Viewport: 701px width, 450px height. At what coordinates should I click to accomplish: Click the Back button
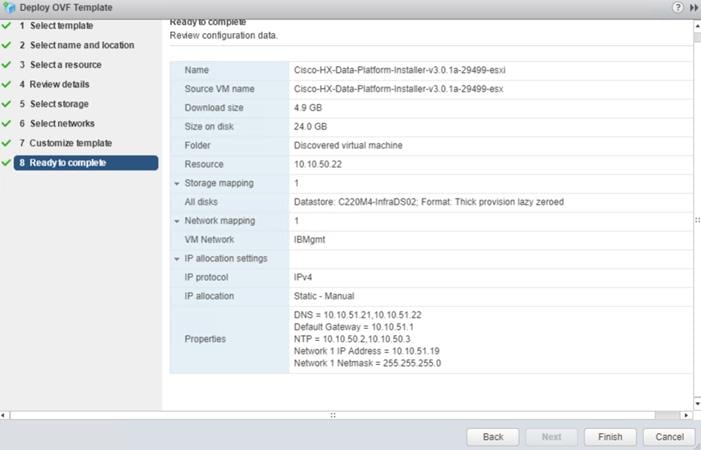pos(493,437)
